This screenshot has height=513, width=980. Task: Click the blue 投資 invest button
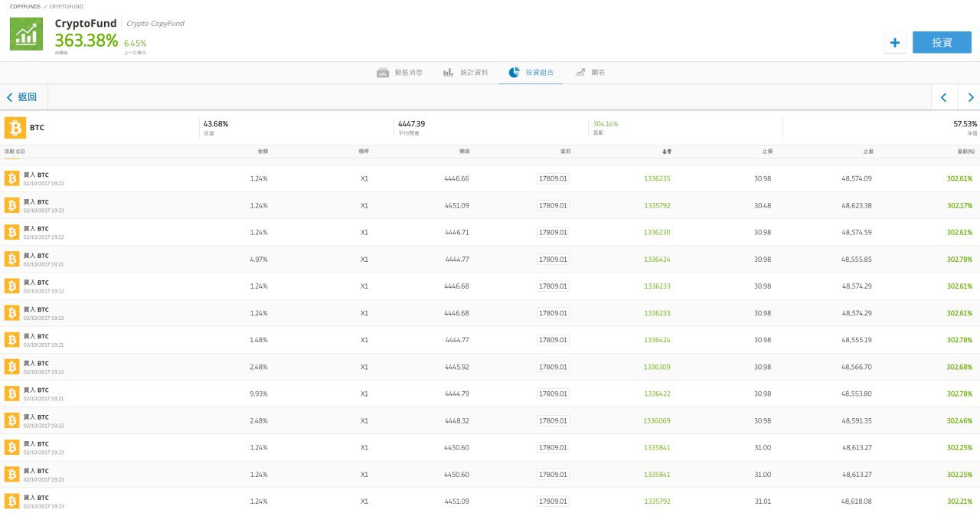[x=942, y=43]
